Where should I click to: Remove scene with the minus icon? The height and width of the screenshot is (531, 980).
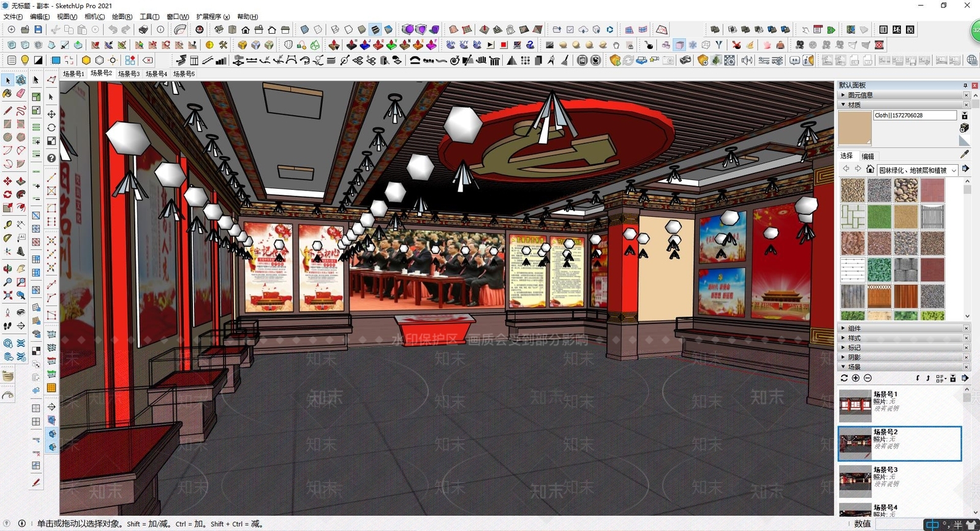[867, 378]
